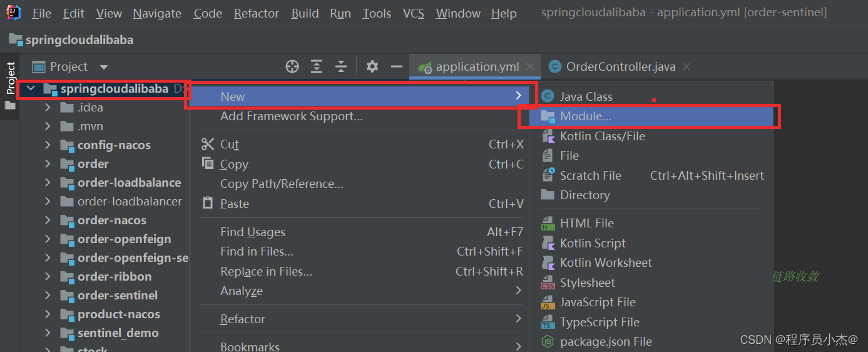Screen dimensions: 868x352
Task: Expand the config-nacos module
Action: click(x=48, y=145)
